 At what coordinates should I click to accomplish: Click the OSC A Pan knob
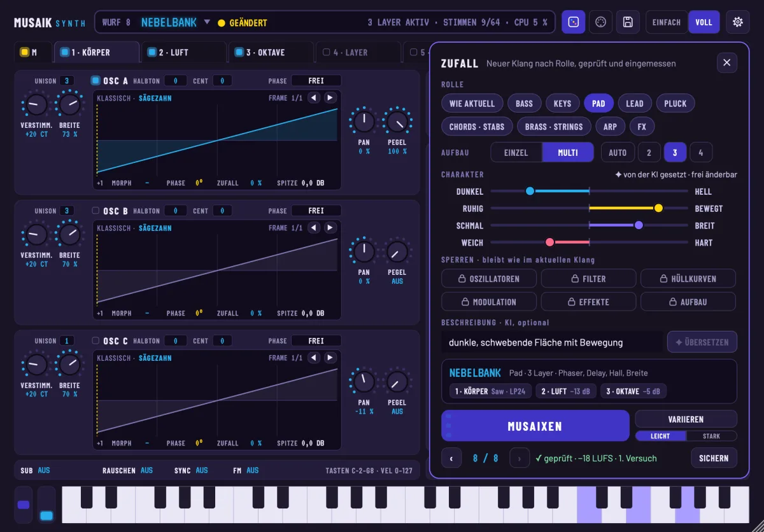364,121
